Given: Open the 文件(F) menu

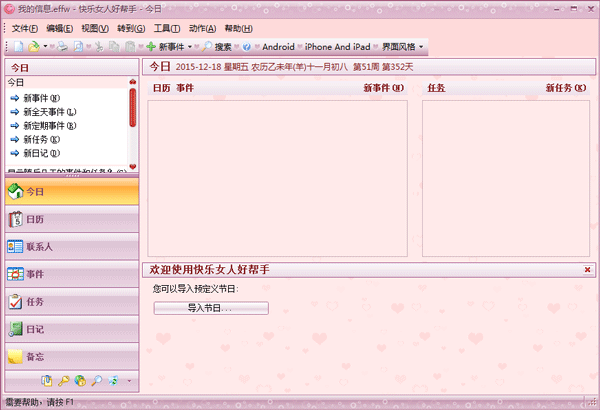Looking at the screenshot, I should (25, 28).
